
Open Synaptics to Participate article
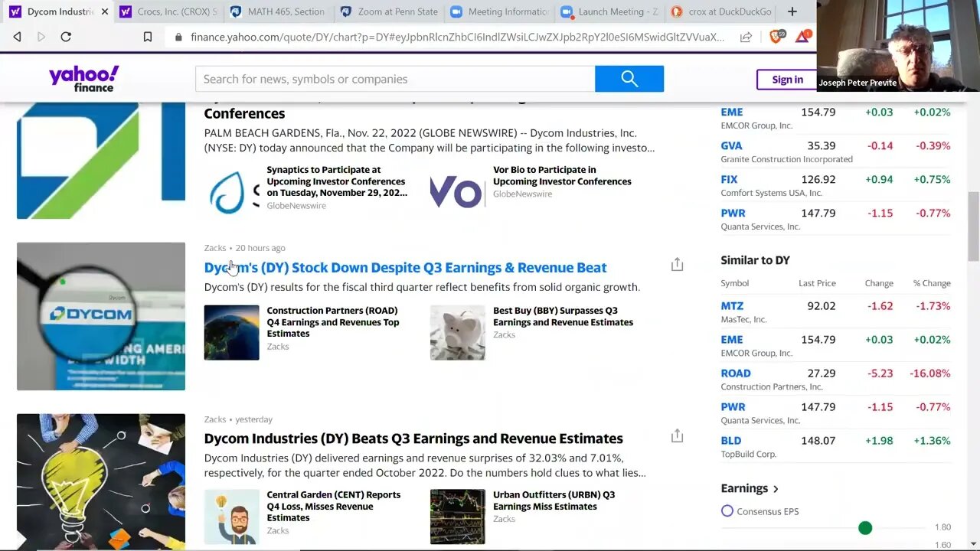[x=337, y=181]
